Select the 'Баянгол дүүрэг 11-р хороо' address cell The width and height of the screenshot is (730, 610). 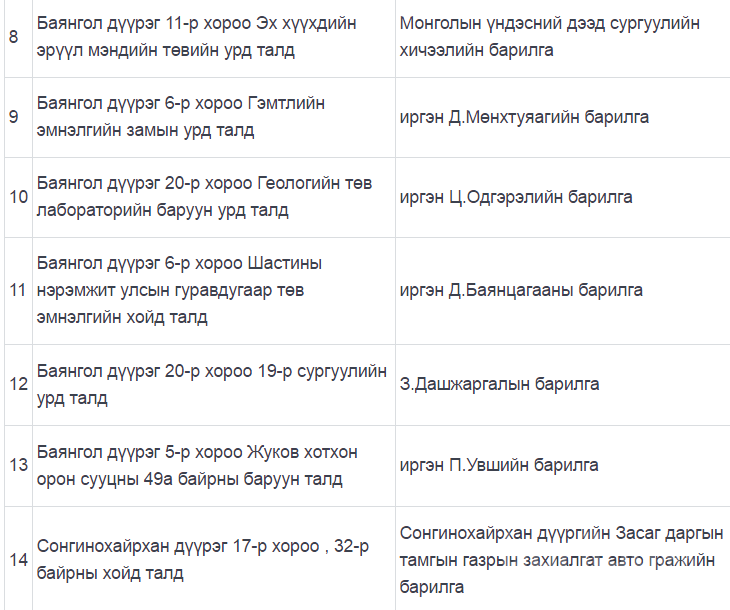coord(212,36)
